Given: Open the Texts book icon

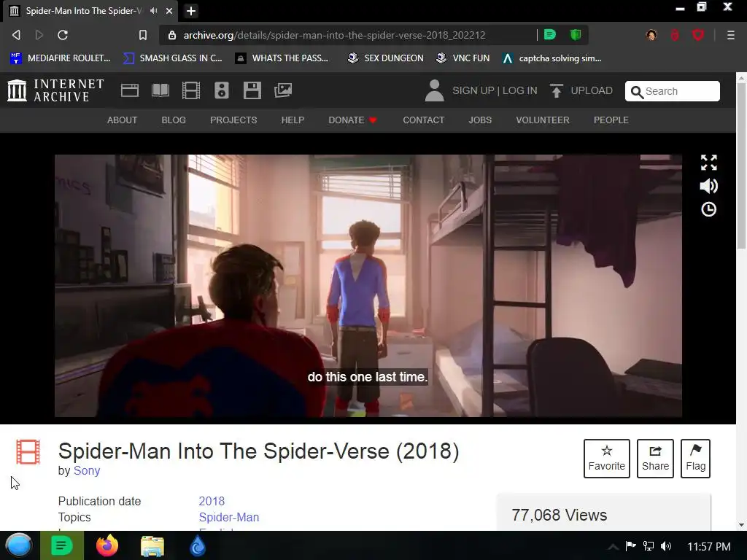Looking at the screenshot, I should [x=160, y=90].
